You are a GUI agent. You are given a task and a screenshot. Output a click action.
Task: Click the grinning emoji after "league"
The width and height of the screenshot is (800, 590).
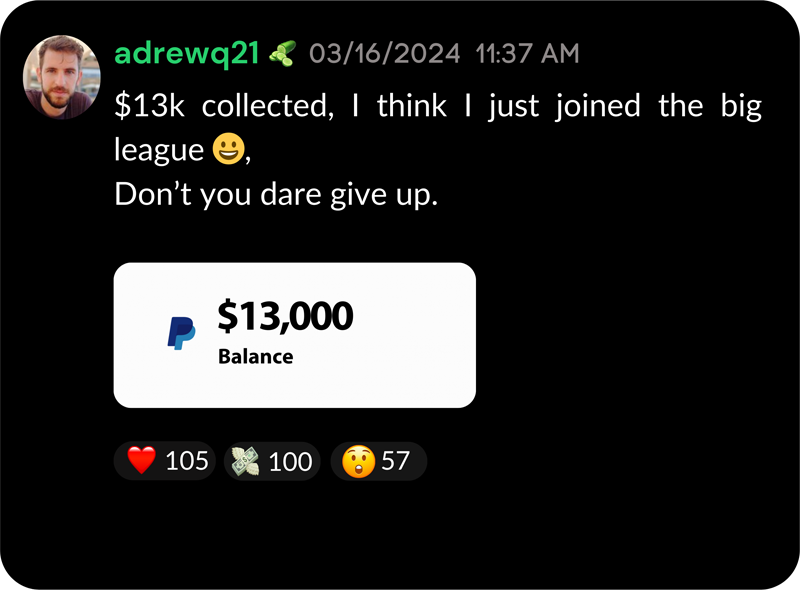click(x=228, y=149)
